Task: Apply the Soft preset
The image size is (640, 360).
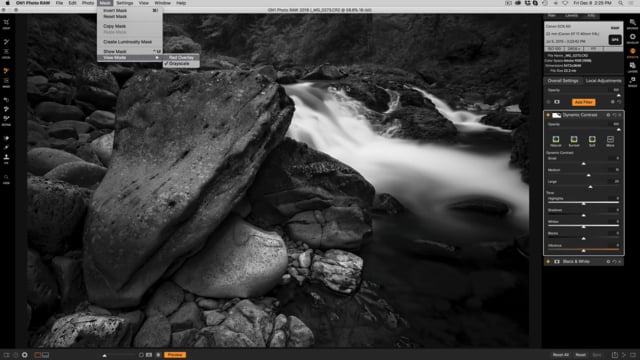Action: point(592,141)
